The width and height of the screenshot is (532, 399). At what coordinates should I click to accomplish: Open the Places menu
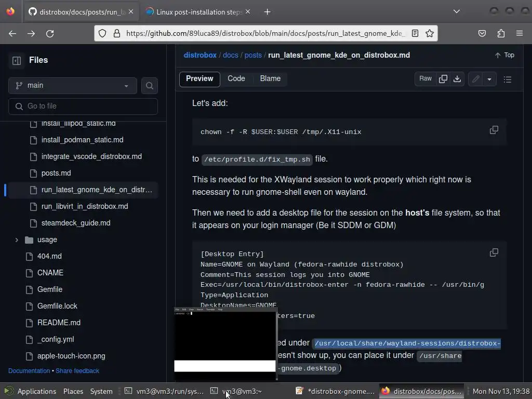pyautogui.click(x=73, y=391)
